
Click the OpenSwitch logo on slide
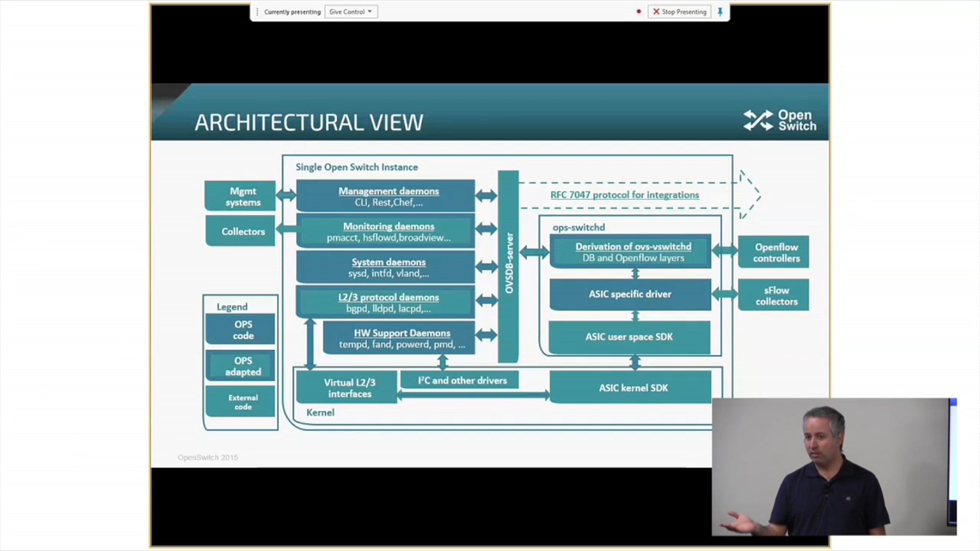point(780,120)
